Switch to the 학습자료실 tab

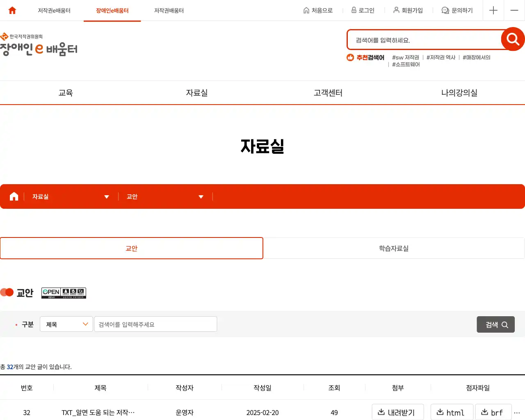[x=393, y=248]
